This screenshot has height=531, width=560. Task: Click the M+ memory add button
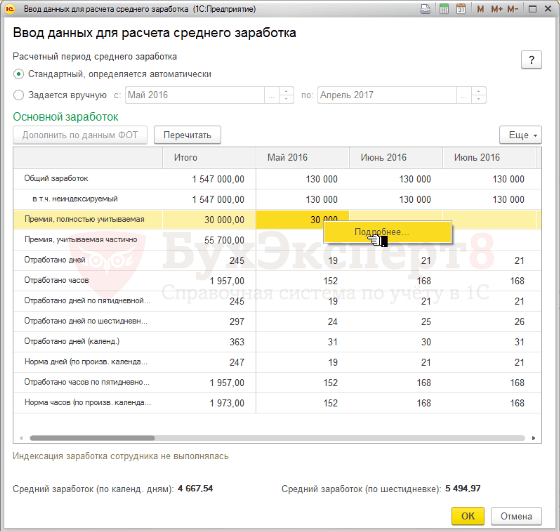[x=497, y=9]
